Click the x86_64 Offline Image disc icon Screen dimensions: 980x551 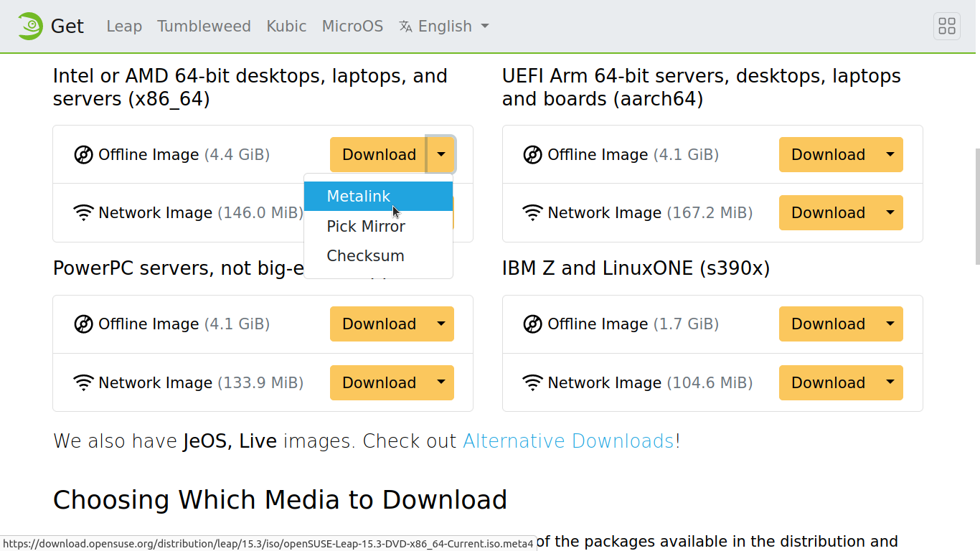point(84,155)
